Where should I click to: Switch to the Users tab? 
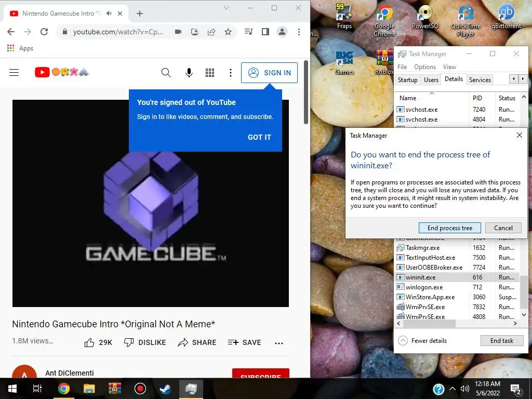(431, 79)
